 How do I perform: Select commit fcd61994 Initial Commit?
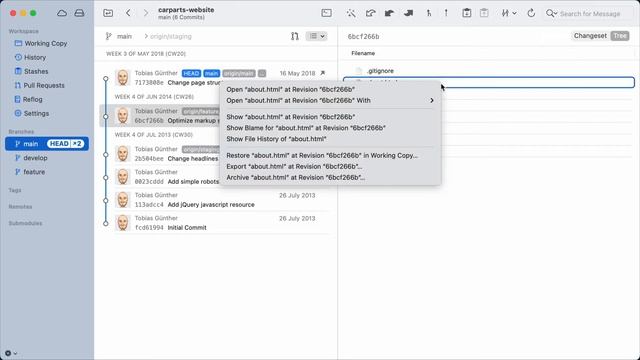tap(214, 223)
